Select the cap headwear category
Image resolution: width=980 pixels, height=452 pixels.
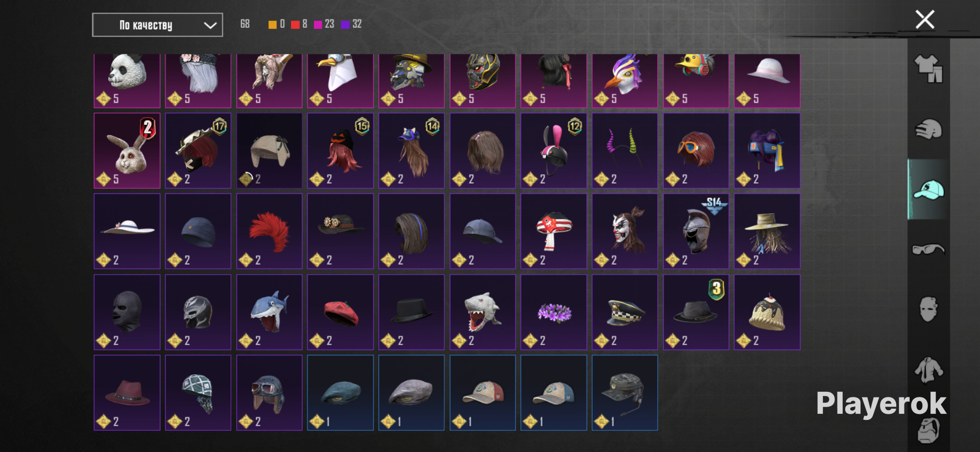(x=928, y=190)
